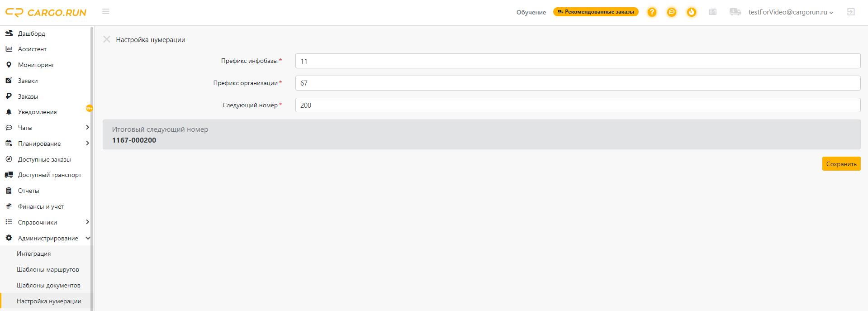
Task: Click the Итоговый следующий номер label
Action: (x=160, y=129)
